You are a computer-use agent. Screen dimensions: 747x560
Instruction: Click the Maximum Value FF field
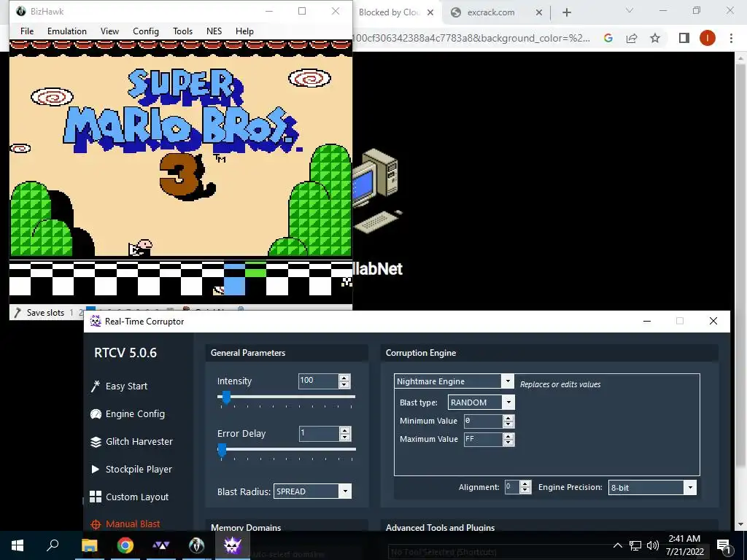click(x=483, y=439)
